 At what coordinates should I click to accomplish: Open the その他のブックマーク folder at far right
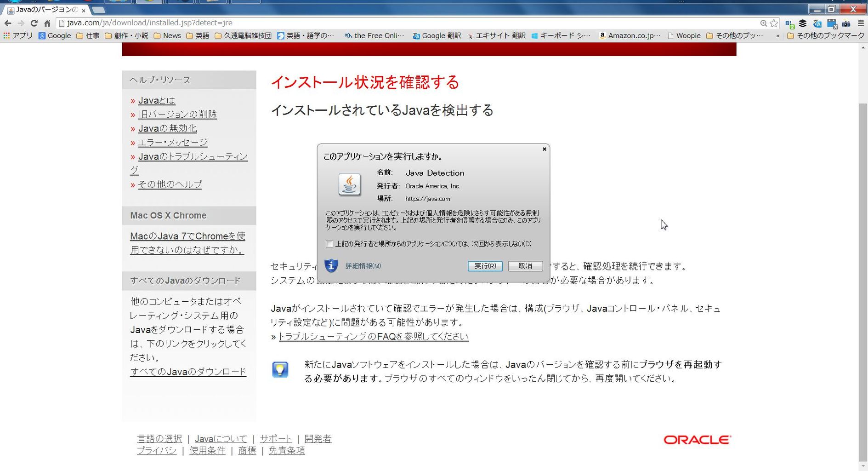826,35
